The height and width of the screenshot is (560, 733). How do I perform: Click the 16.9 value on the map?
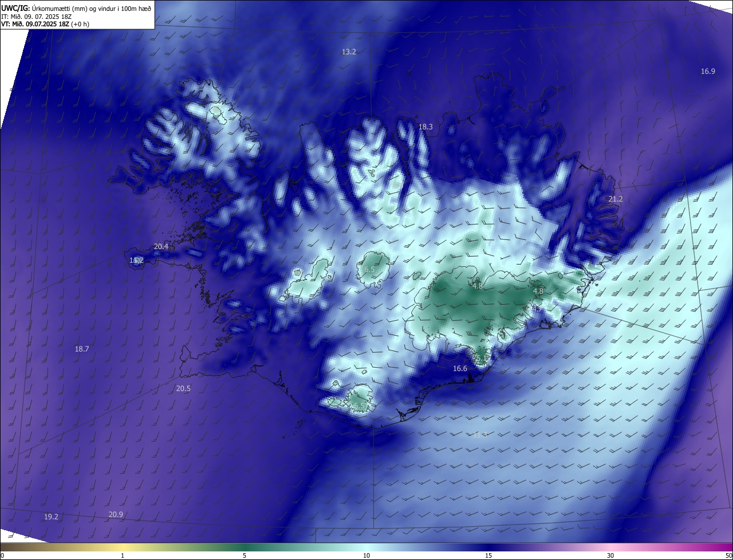(x=708, y=71)
